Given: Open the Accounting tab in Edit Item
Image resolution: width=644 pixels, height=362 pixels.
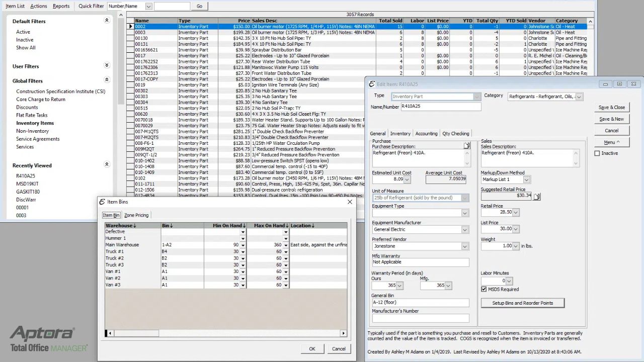Looking at the screenshot, I should [426, 134].
